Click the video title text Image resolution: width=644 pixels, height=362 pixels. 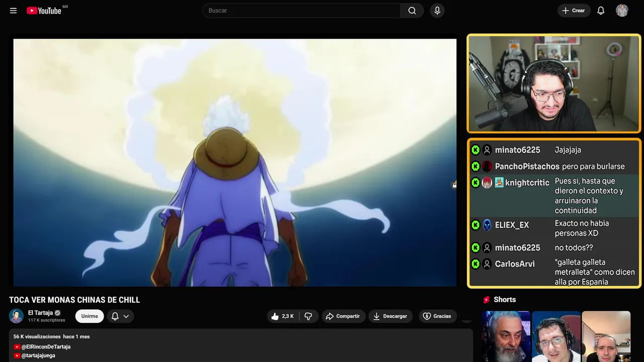point(74,300)
